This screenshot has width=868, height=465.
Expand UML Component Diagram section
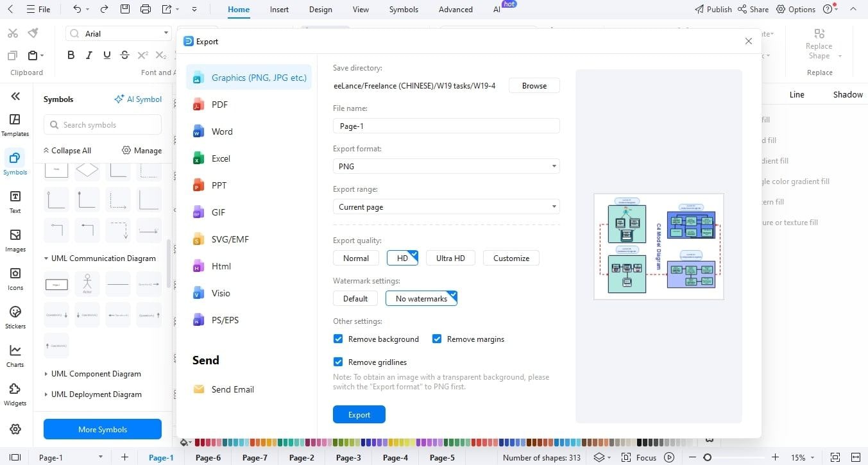point(95,373)
